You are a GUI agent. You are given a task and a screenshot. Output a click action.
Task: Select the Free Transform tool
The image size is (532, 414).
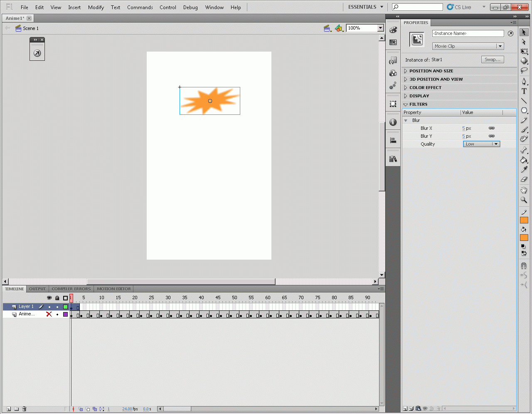click(x=524, y=51)
